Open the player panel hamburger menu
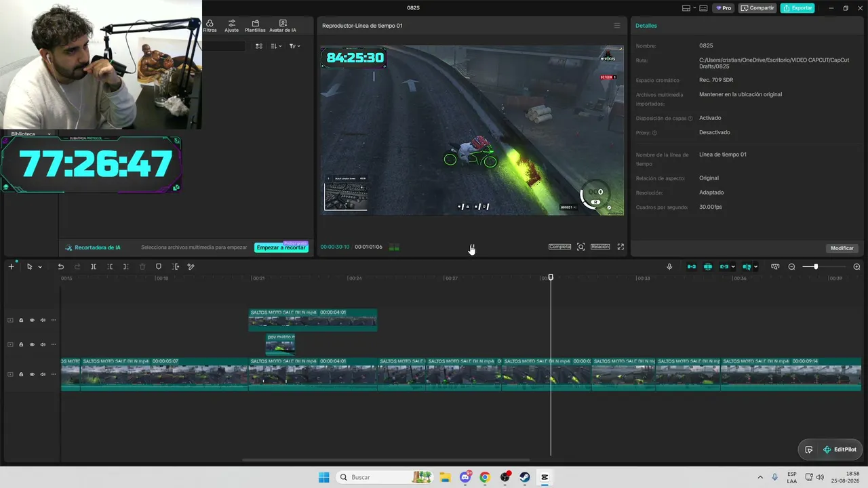Viewport: 868px width, 488px height. tap(617, 26)
